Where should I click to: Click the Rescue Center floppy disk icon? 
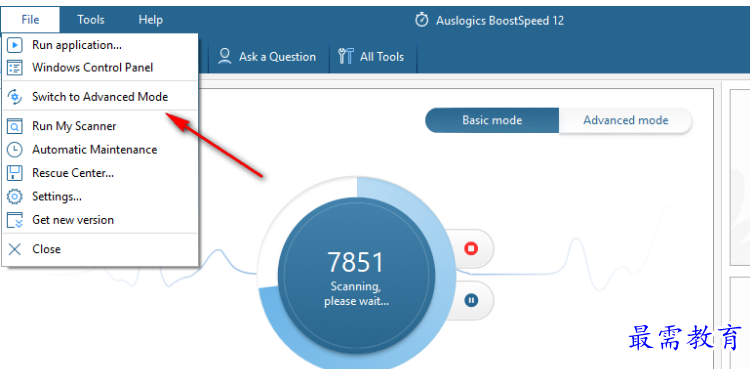click(x=15, y=173)
